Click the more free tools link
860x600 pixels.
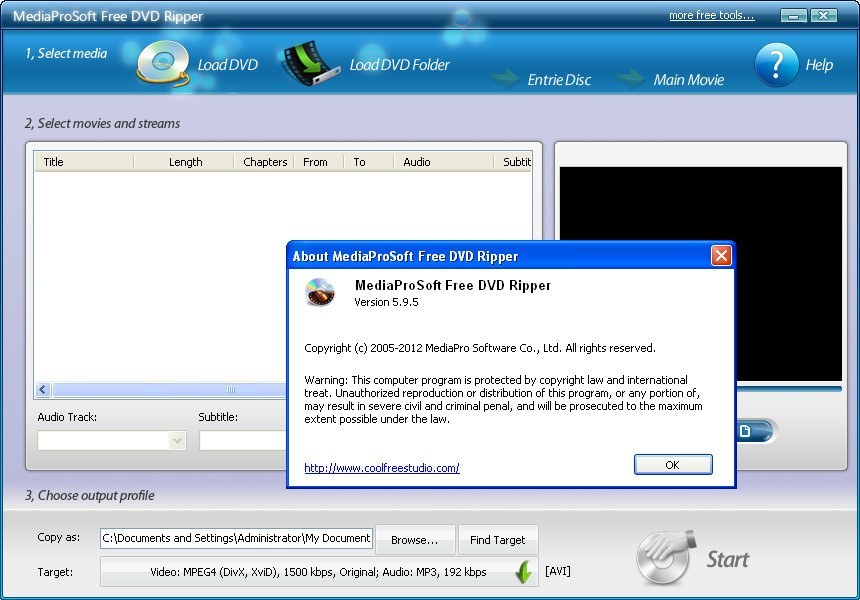tap(711, 14)
